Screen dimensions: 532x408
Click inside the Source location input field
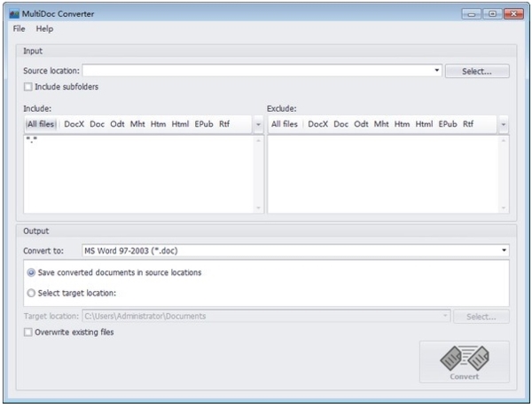[x=257, y=70]
